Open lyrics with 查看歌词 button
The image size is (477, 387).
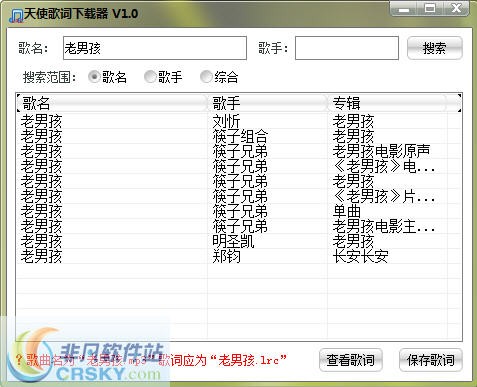tap(350, 360)
